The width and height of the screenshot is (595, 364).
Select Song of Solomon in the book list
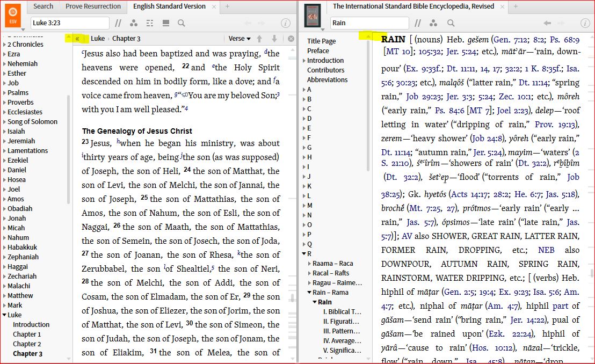point(32,122)
